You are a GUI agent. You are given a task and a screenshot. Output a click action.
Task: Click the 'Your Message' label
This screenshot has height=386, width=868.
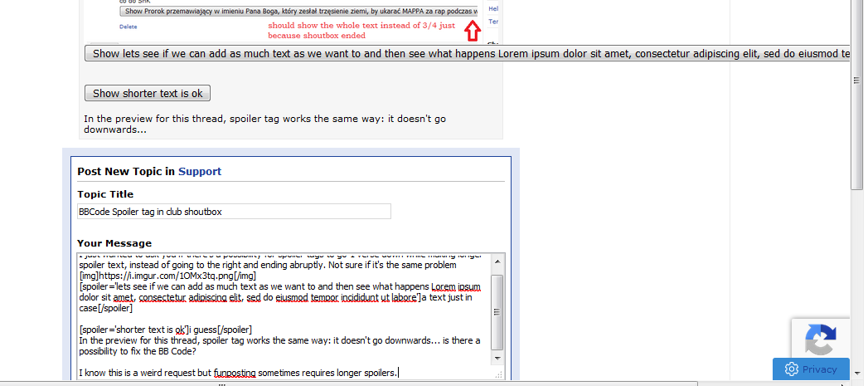click(114, 243)
